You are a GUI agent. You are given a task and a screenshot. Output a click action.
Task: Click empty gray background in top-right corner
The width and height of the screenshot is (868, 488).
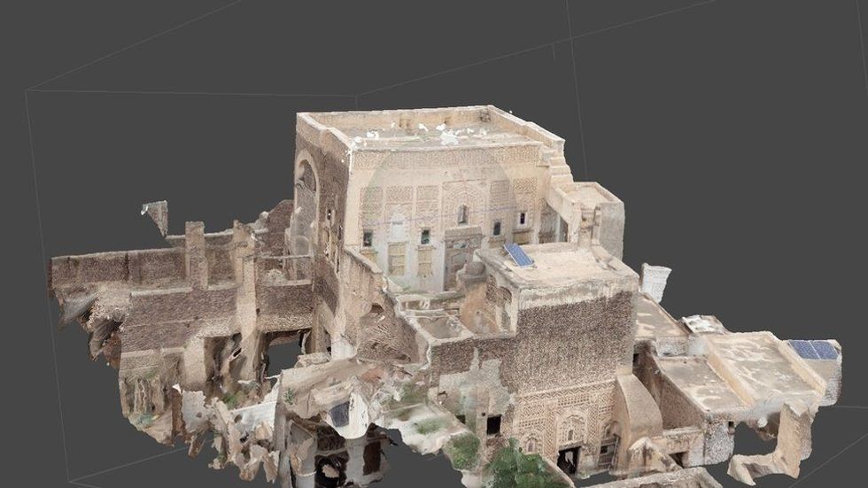[797, 44]
